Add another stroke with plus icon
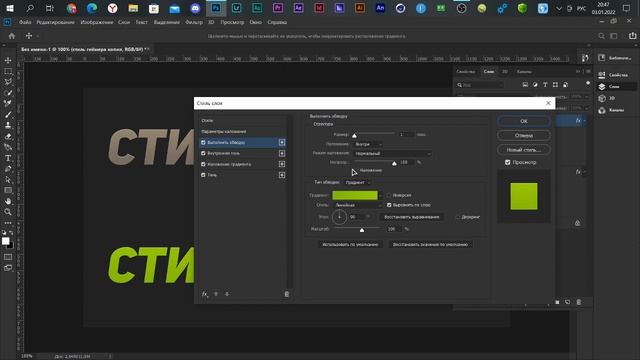The width and height of the screenshot is (640, 360). pyautogui.click(x=282, y=142)
